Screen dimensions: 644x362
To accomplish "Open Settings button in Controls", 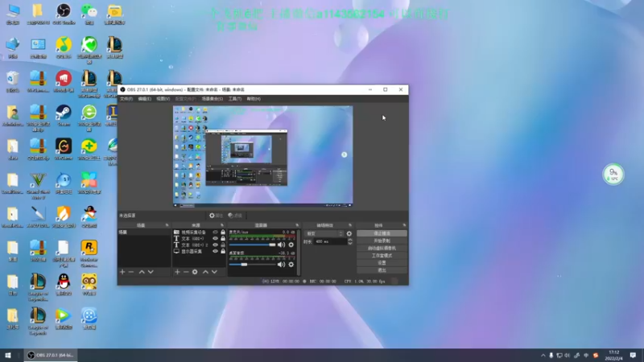I will pos(382,263).
